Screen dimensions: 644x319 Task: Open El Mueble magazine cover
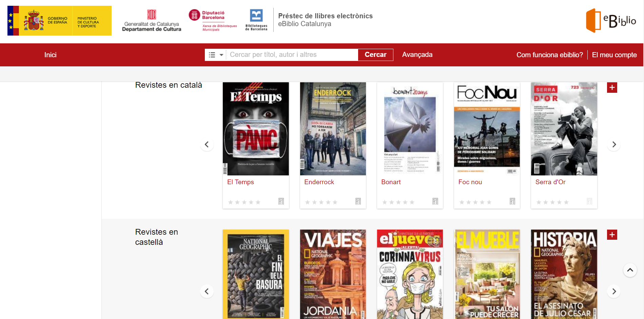pyautogui.click(x=487, y=274)
